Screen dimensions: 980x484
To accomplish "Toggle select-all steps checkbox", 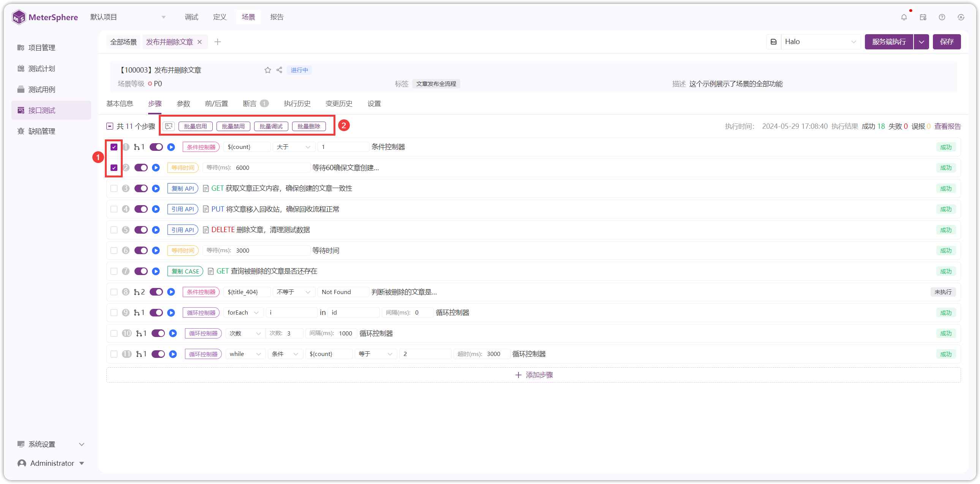I will point(109,127).
